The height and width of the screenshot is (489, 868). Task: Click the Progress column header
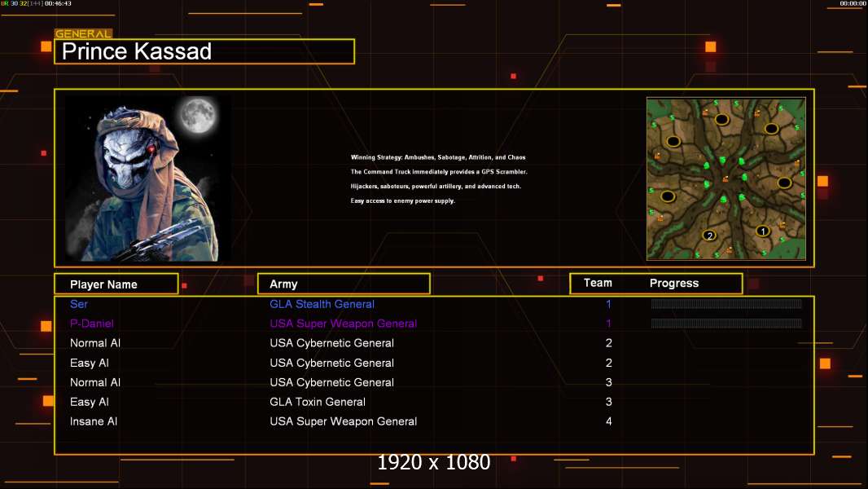click(x=673, y=283)
